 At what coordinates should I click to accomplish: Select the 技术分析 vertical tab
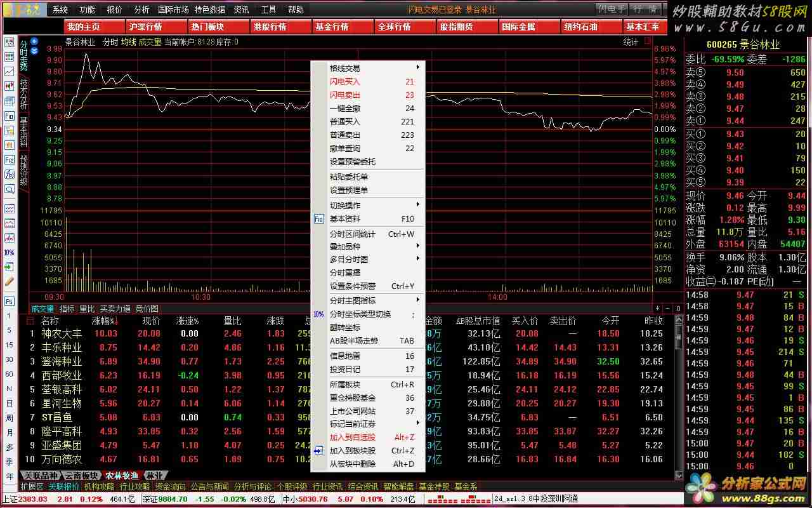23,93
